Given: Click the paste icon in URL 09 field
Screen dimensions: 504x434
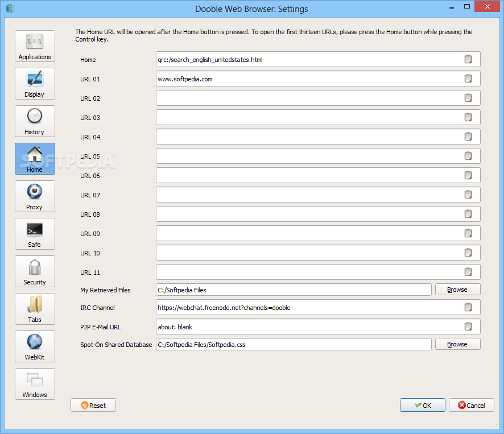Looking at the screenshot, I should 468,233.
